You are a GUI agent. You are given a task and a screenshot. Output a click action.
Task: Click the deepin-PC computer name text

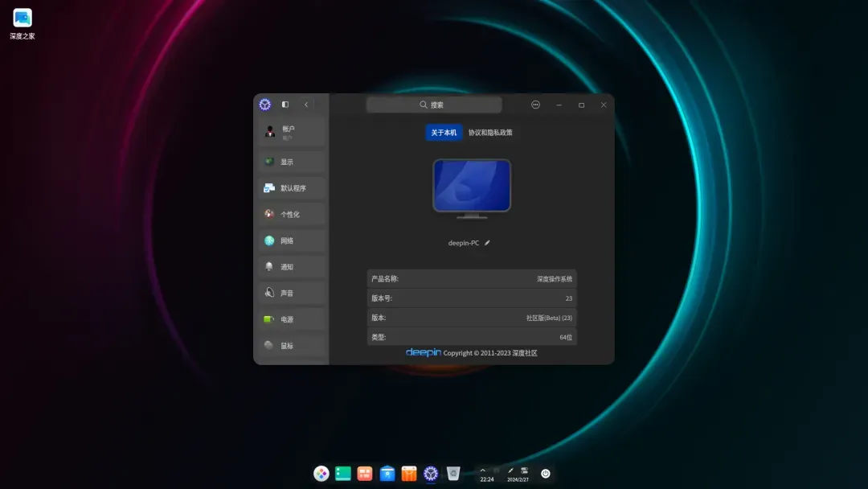coord(464,243)
